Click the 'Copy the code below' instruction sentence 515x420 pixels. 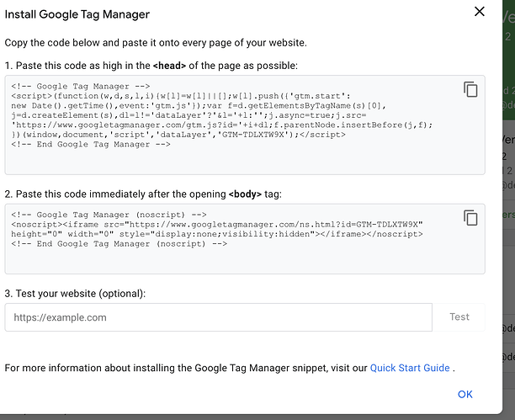point(156,43)
